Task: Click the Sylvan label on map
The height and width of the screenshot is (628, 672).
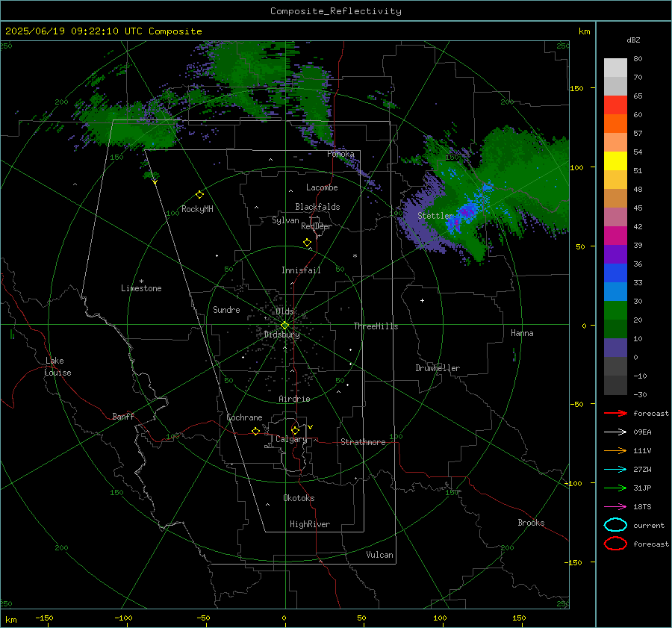Action: coord(285,220)
